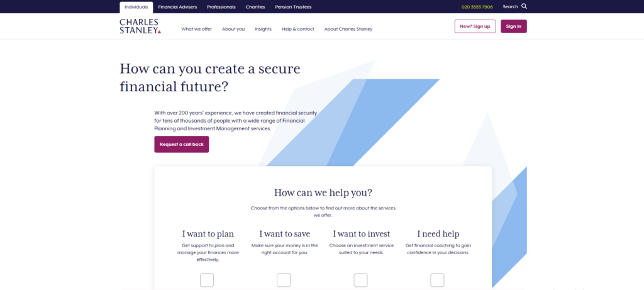This screenshot has width=644, height=290.
Task: Click the Charles Stanley logo
Action: (140, 26)
